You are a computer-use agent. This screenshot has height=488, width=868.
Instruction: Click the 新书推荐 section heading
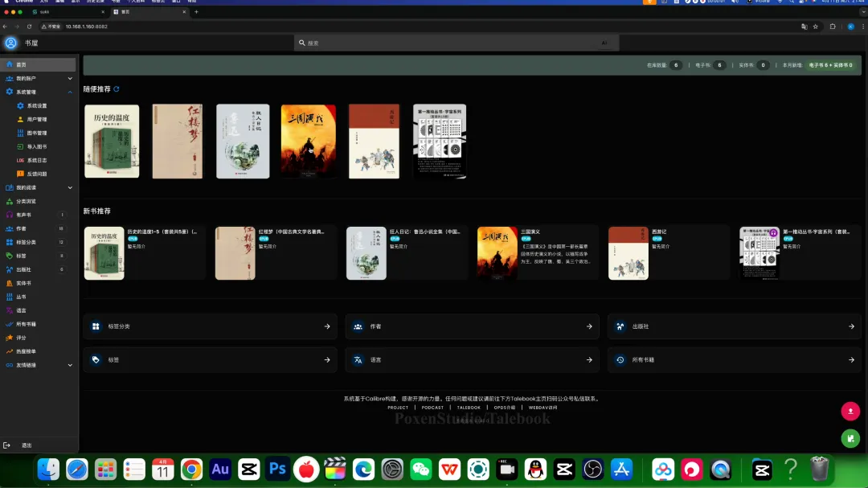click(97, 211)
